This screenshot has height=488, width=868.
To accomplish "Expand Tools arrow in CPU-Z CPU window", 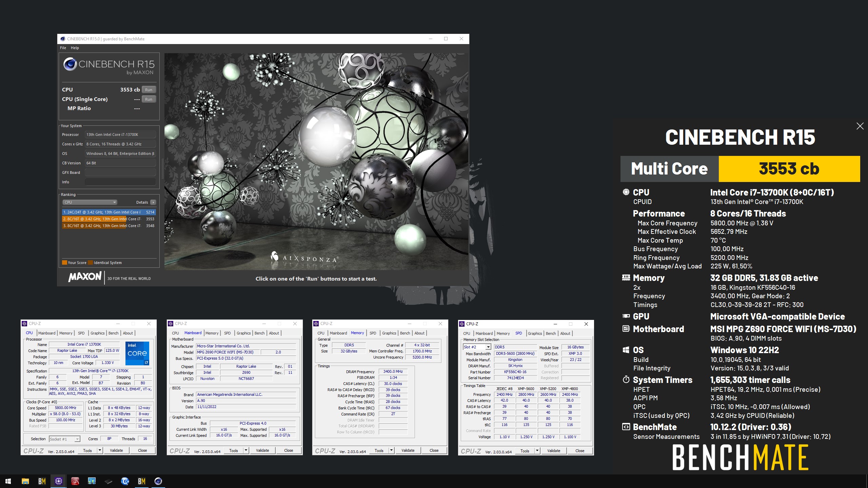I will [x=100, y=450].
